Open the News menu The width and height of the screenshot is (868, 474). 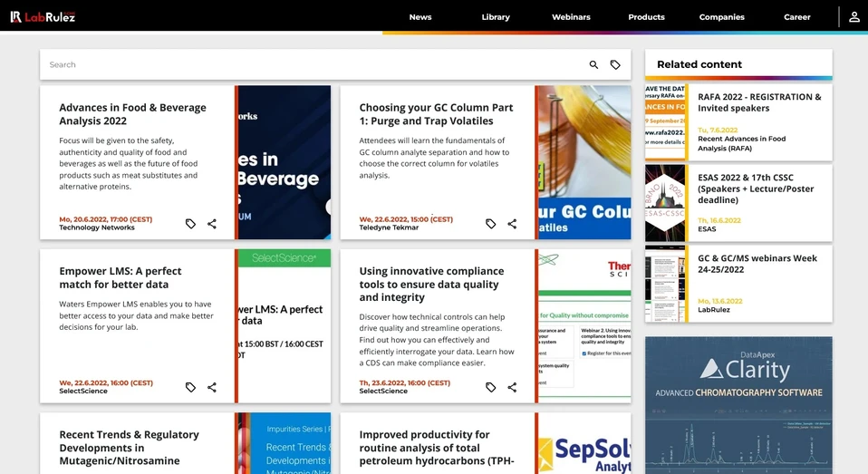click(420, 17)
